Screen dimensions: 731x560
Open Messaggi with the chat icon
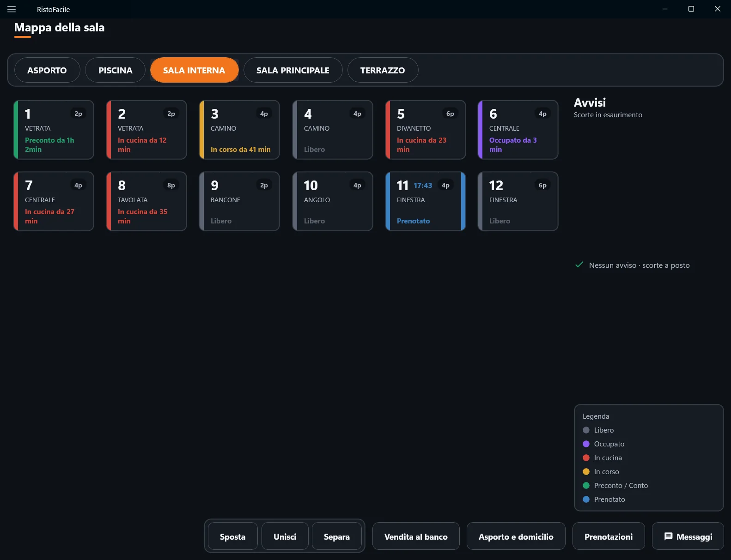coord(688,536)
